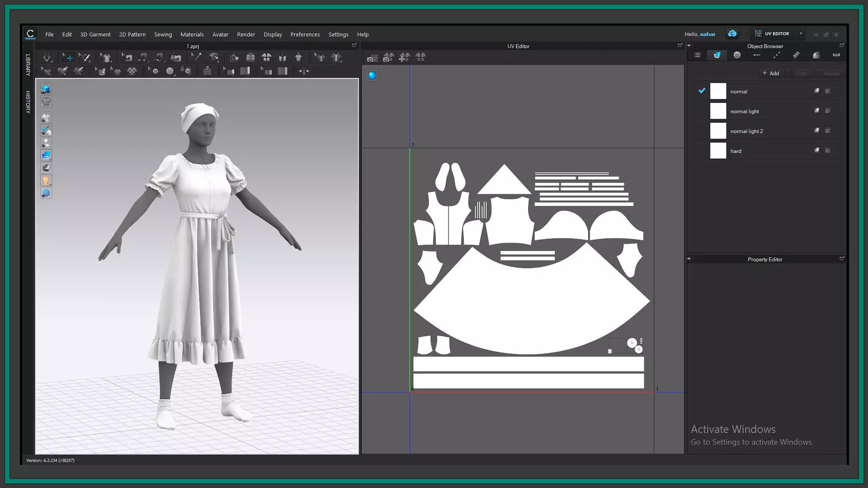Undock the Object Browser panel
The image size is (868, 488).
pos(842,45)
